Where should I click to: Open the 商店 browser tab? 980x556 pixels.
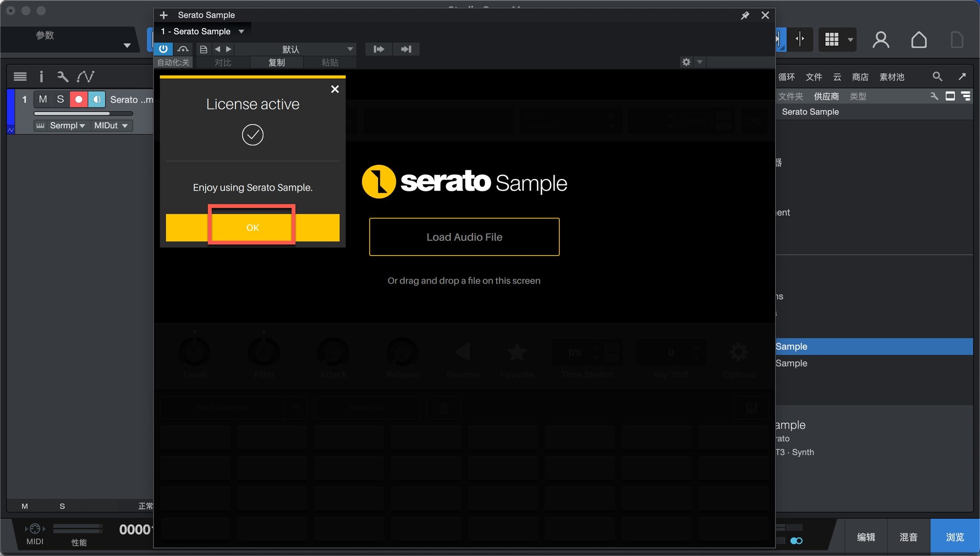coord(860,77)
